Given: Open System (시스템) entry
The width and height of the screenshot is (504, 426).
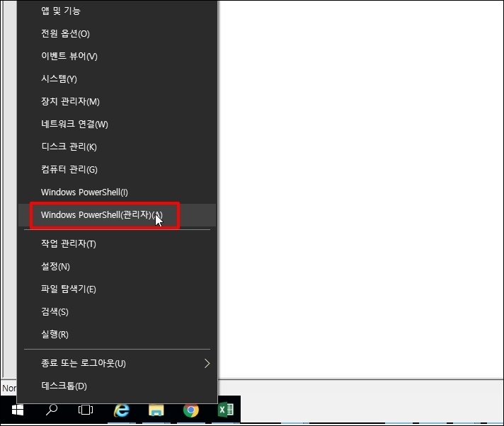Looking at the screenshot, I should (117, 79).
